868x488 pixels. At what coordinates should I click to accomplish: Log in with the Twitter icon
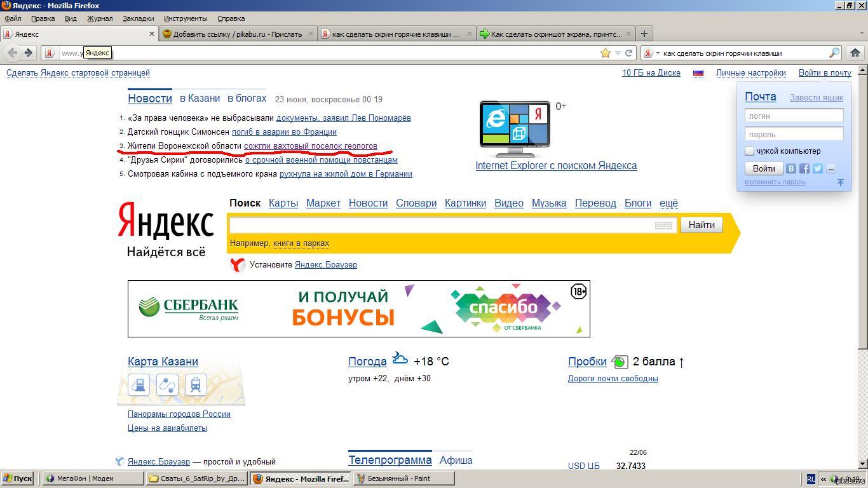[x=818, y=168]
